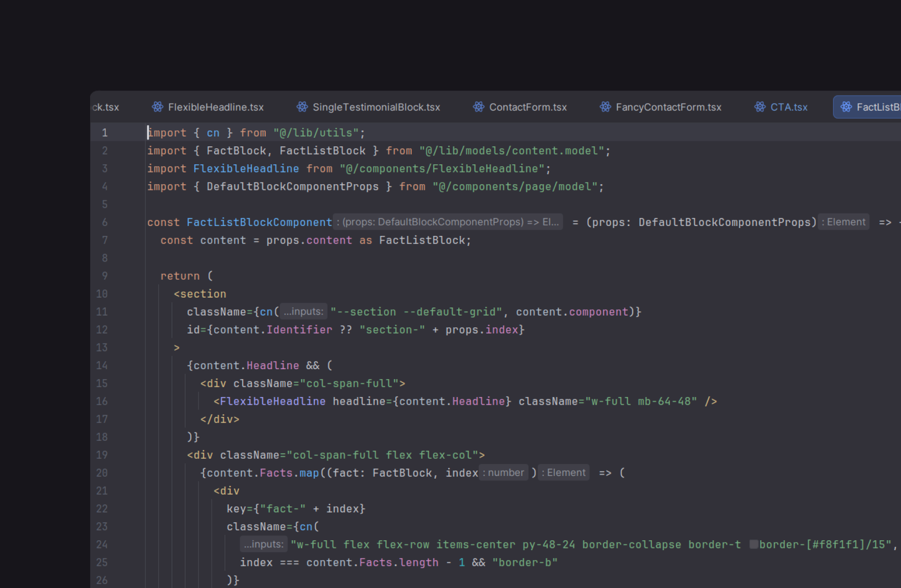Click the '...inputs:' hint on line 11
Viewport: 901px width, 588px height.
(303, 312)
